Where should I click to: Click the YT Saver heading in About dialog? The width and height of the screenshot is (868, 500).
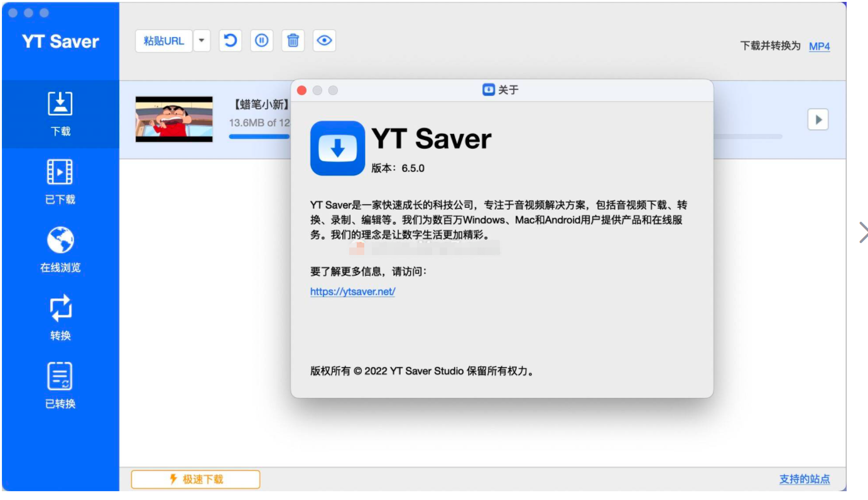431,139
